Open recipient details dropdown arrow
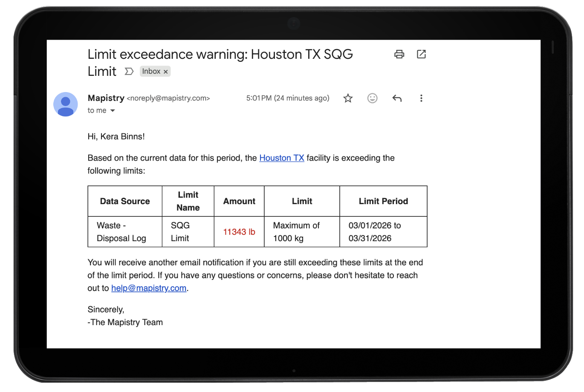 coord(113,110)
